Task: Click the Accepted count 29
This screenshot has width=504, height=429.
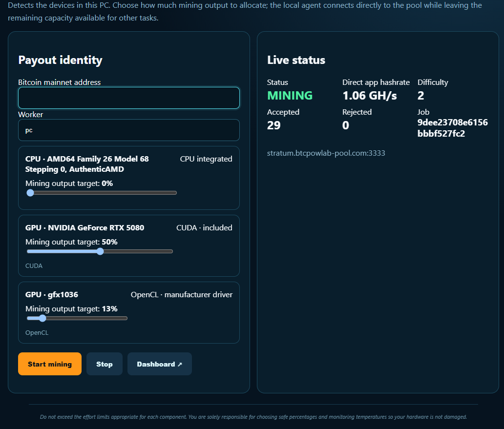Action: 273,125
